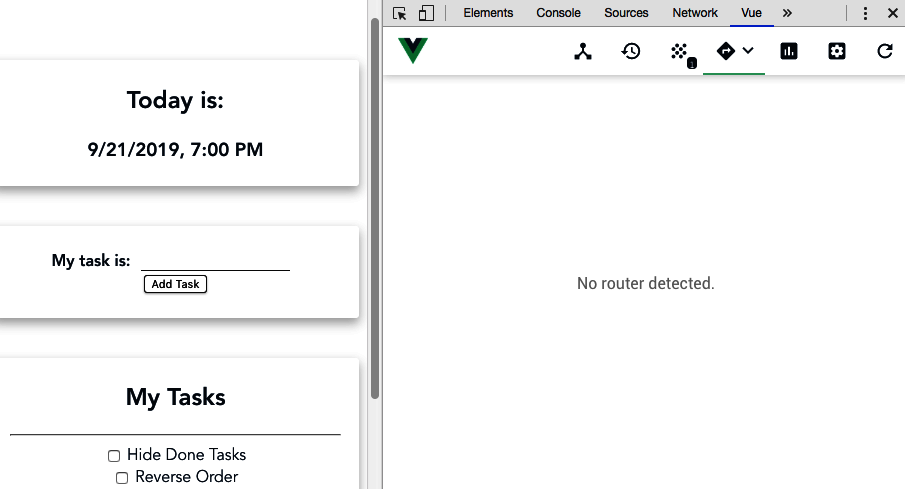Screen dimensions: 905x489
Task: Toggle the device toolbar icon
Action: [x=426, y=13]
